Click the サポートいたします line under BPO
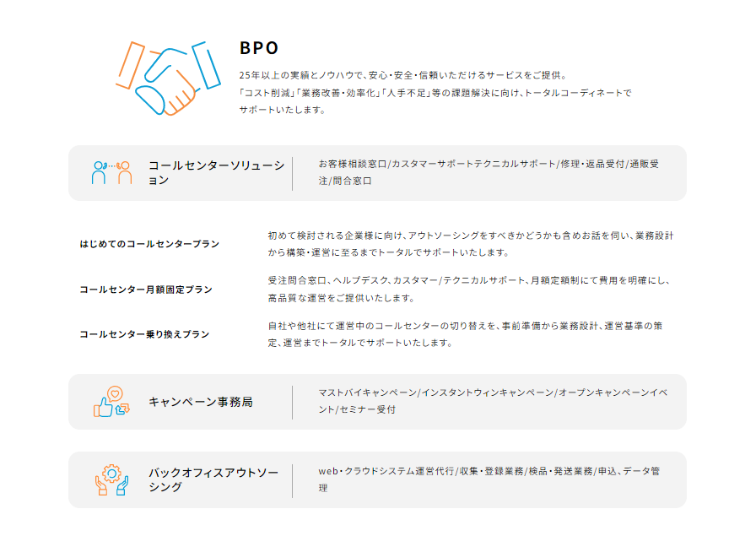Image resolution: width=756 pixels, height=536 pixels. click(x=282, y=110)
